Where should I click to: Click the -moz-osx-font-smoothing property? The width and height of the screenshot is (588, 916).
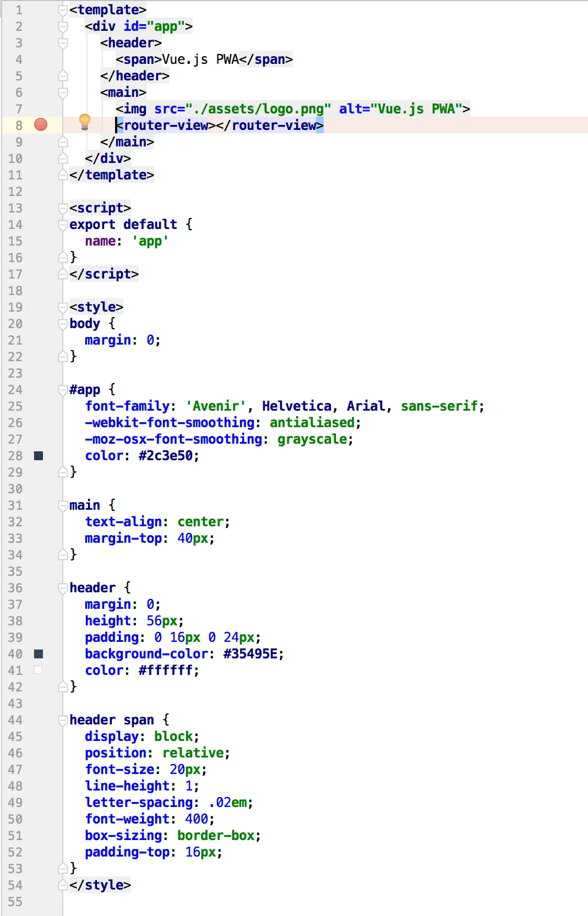(173, 439)
